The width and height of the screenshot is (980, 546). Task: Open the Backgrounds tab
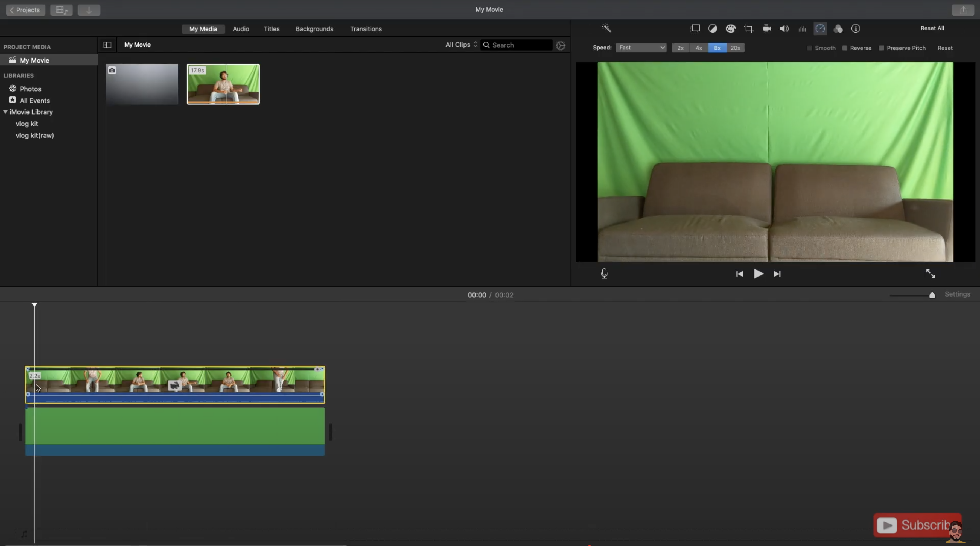(x=314, y=28)
